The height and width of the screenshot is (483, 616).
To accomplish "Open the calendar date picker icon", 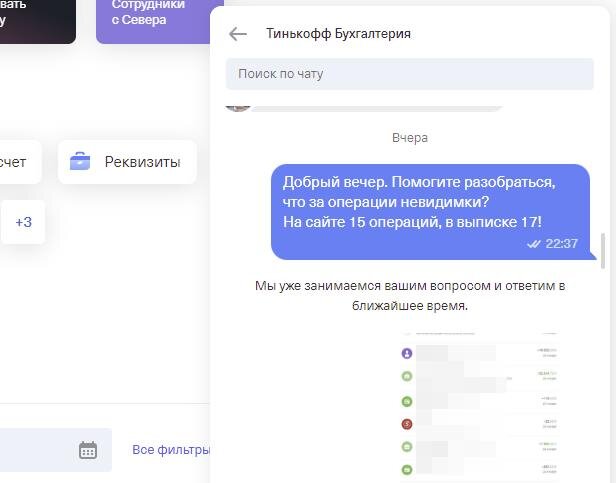I will tap(88, 450).
